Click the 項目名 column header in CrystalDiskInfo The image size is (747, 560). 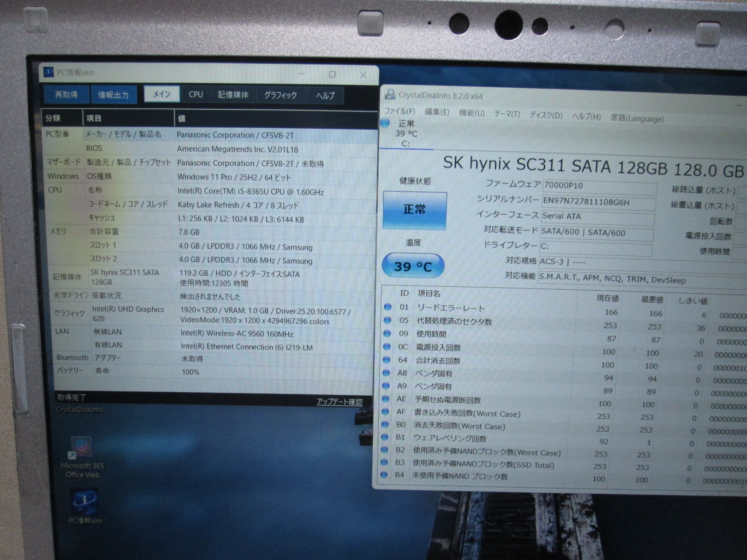tap(429, 294)
